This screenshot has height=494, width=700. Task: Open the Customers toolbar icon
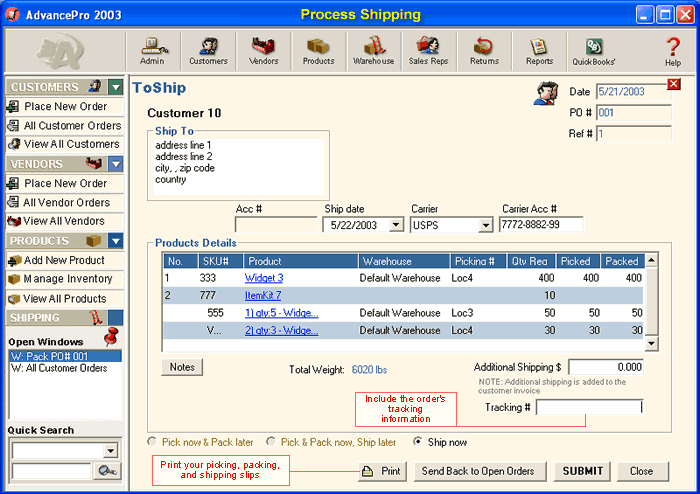(208, 51)
